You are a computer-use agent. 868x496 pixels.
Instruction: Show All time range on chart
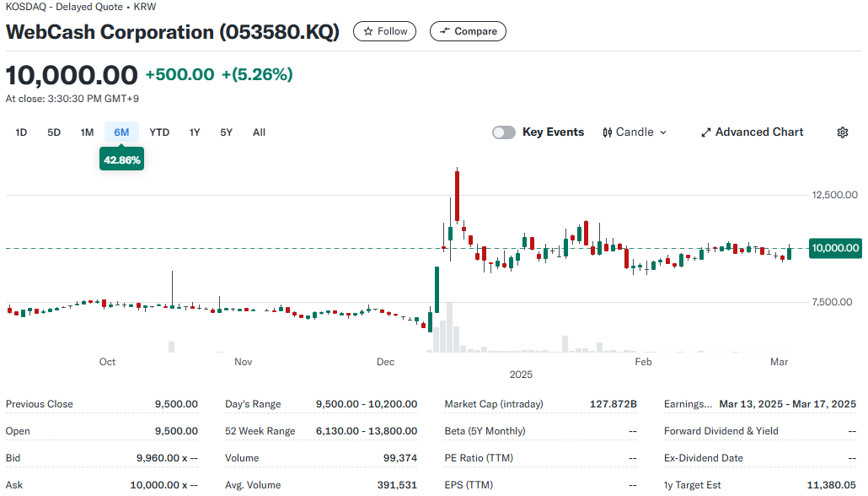pyautogui.click(x=259, y=132)
